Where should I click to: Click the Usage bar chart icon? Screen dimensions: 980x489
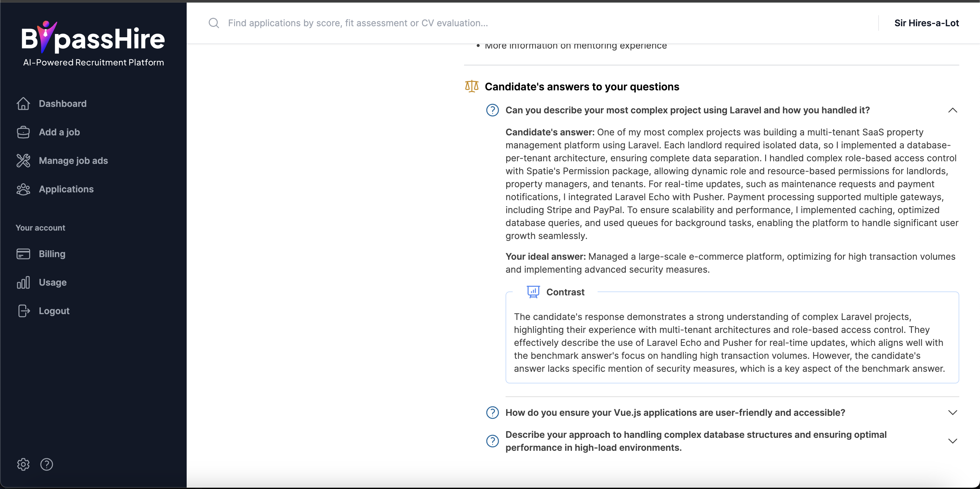click(x=23, y=282)
